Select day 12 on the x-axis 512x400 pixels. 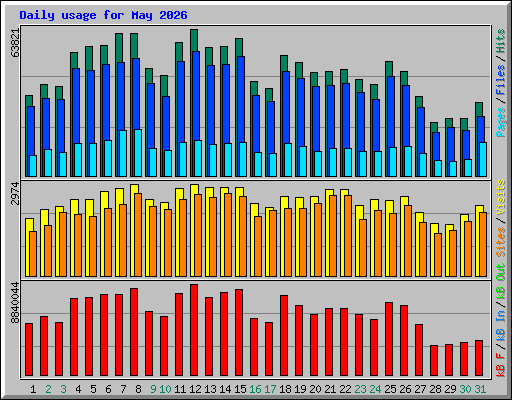click(195, 389)
